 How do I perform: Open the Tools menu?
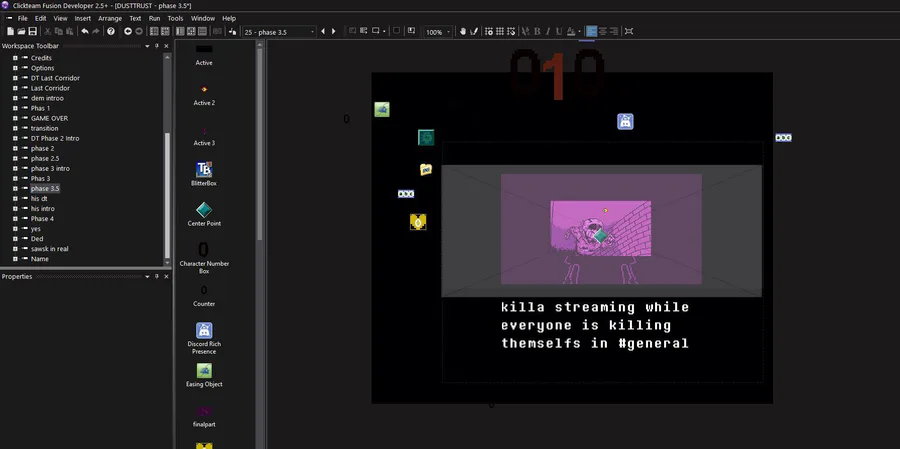click(175, 18)
